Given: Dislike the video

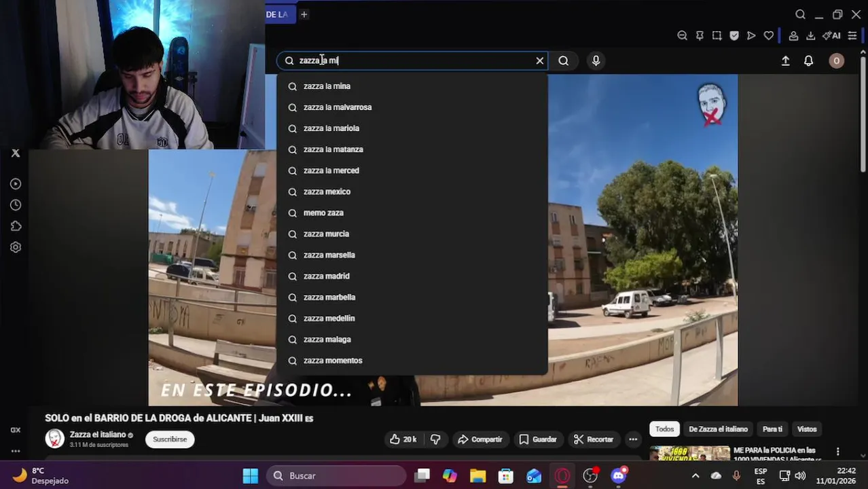Looking at the screenshot, I should pos(436,439).
